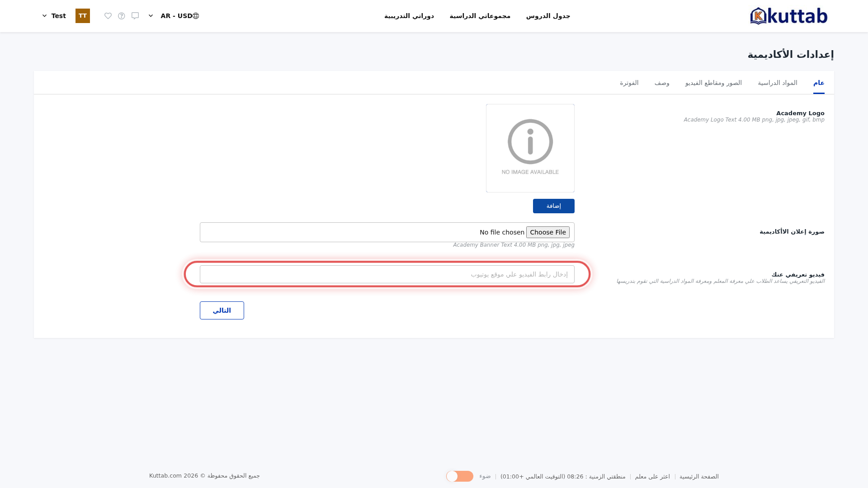Click the التالي next button
This screenshot has height=488, width=868.
pyautogui.click(x=222, y=310)
